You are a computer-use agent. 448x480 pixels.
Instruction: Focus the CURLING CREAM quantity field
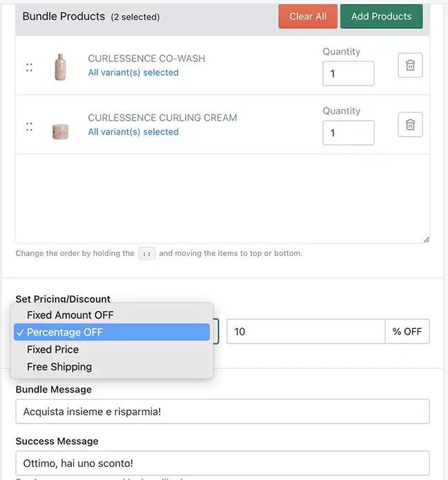(x=349, y=133)
